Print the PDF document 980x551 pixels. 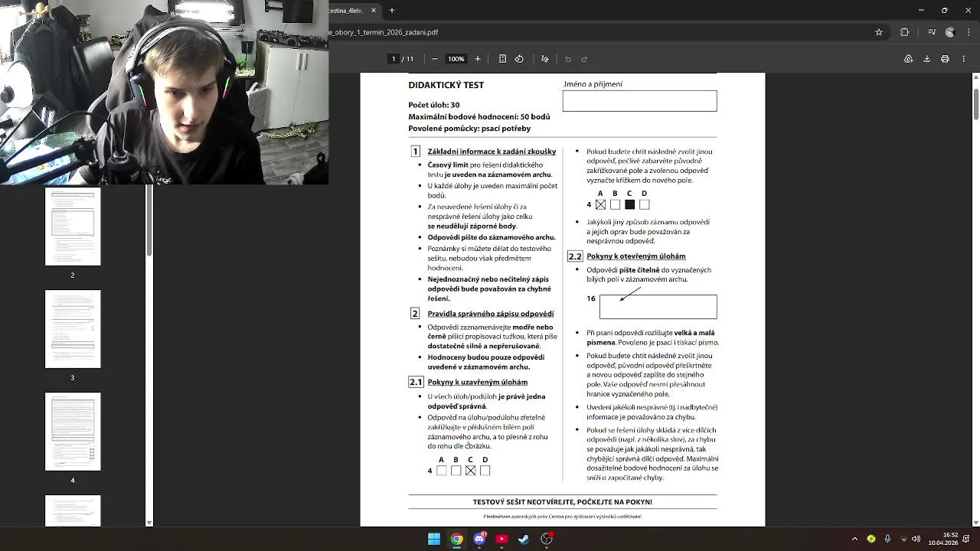click(945, 59)
